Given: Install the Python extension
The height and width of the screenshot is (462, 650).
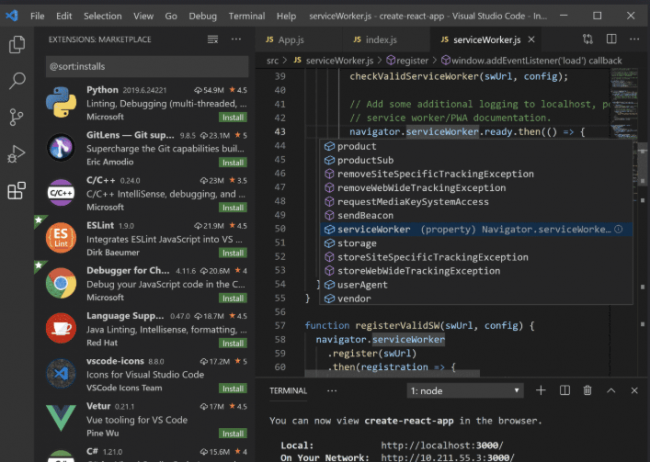Looking at the screenshot, I should coord(233,117).
